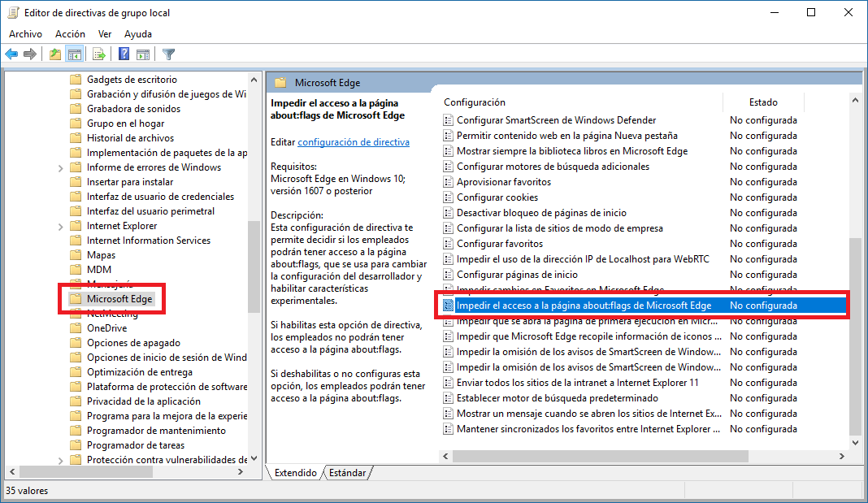The width and height of the screenshot is (868, 503).
Task: Click the folder icon in Microsoft Edge header
Action: point(280,83)
